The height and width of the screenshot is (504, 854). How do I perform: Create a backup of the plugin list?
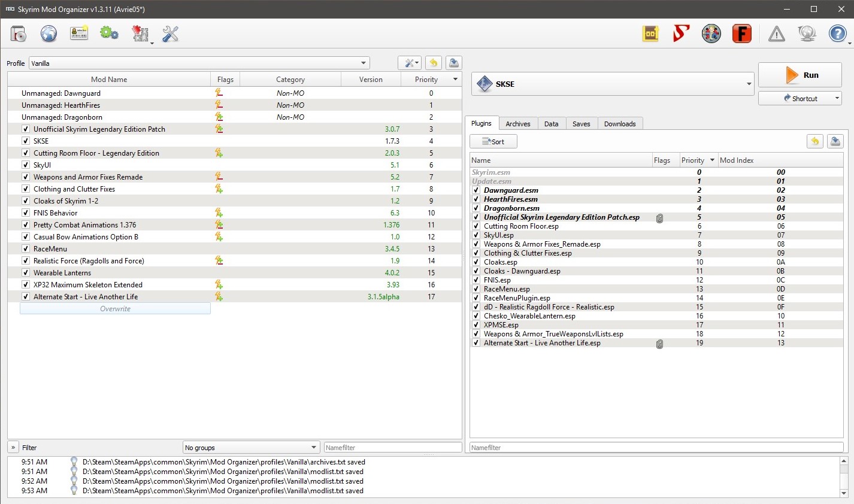835,141
